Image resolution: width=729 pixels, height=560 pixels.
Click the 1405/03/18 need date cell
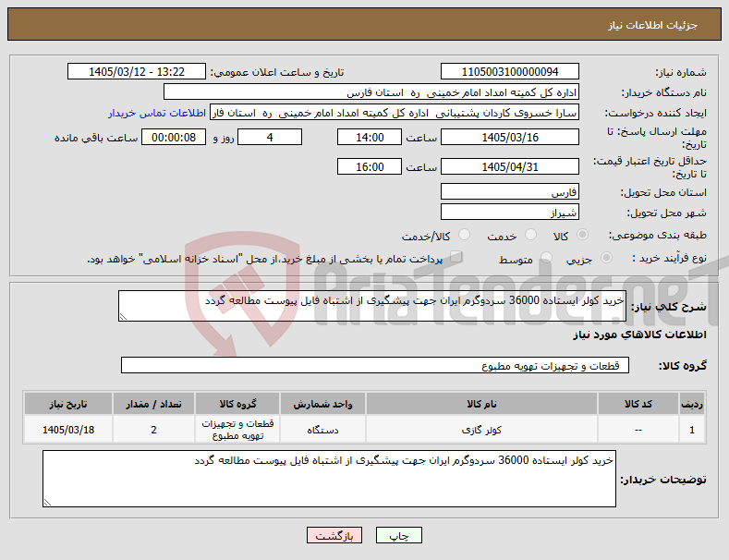tap(67, 430)
